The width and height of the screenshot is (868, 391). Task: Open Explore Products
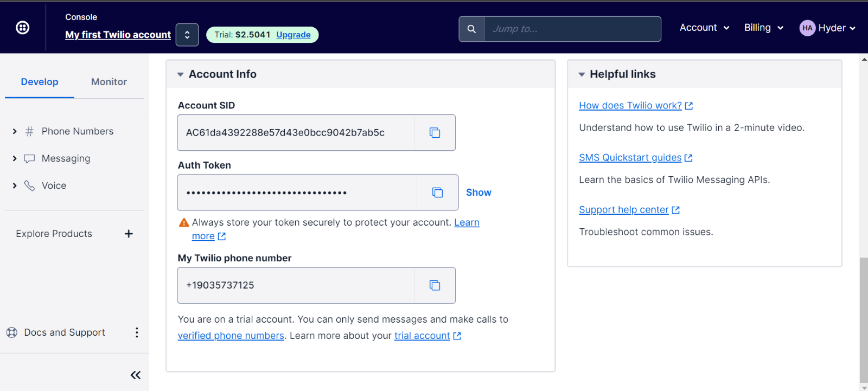tap(54, 234)
